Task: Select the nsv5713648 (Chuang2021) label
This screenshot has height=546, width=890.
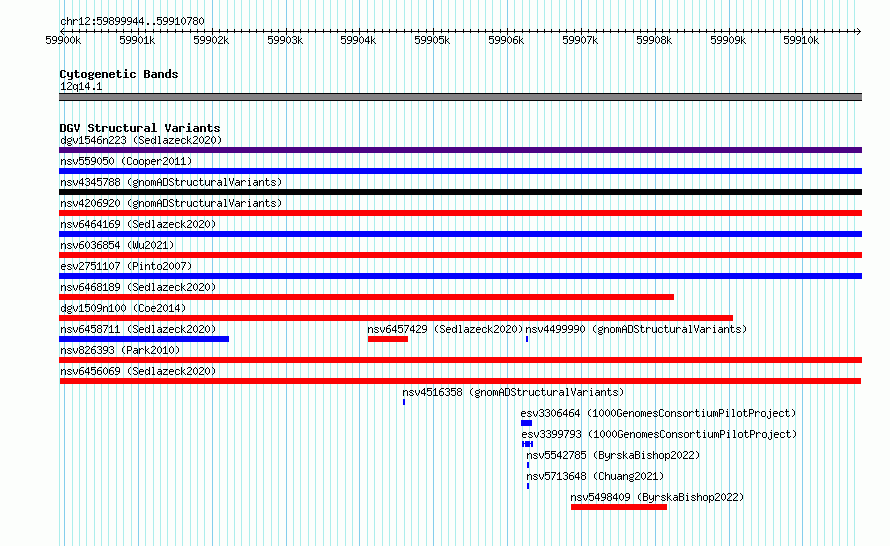Action: click(x=595, y=476)
